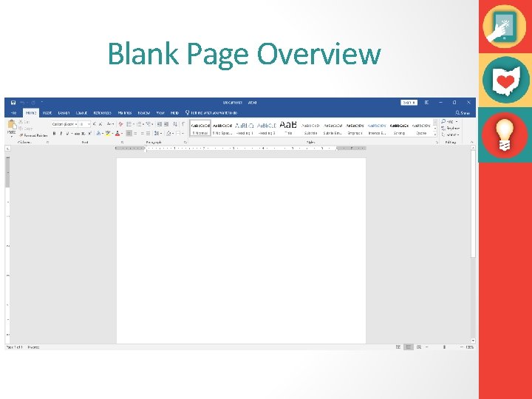This screenshot has height=399, width=532.
Task: Toggle Strikethrough formatting
Action: 77,133
